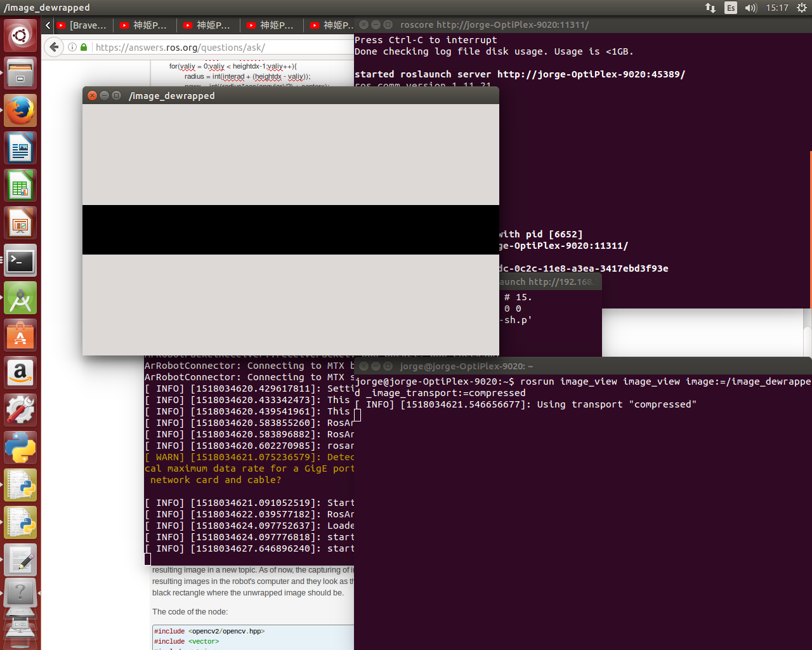
Task: Click INFO line with timestamp 1518034627.646896240
Action: tap(249, 548)
